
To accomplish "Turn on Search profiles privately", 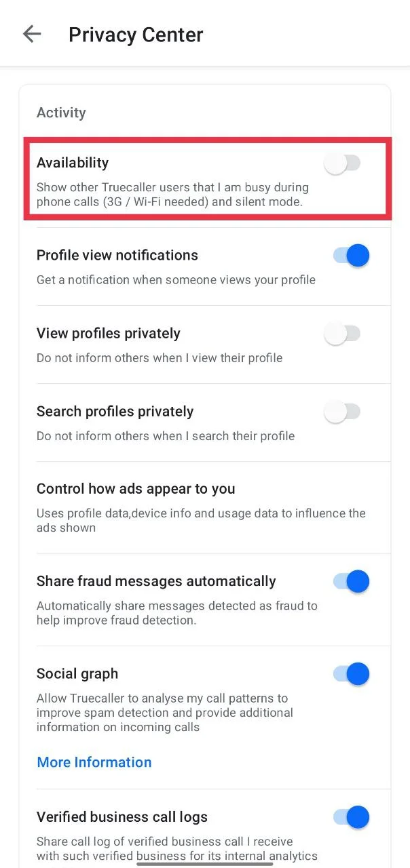I will tap(342, 412).
